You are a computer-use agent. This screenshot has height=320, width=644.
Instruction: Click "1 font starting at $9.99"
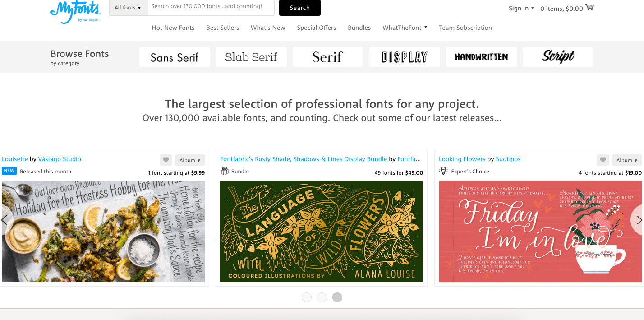(x=176, y=173)
